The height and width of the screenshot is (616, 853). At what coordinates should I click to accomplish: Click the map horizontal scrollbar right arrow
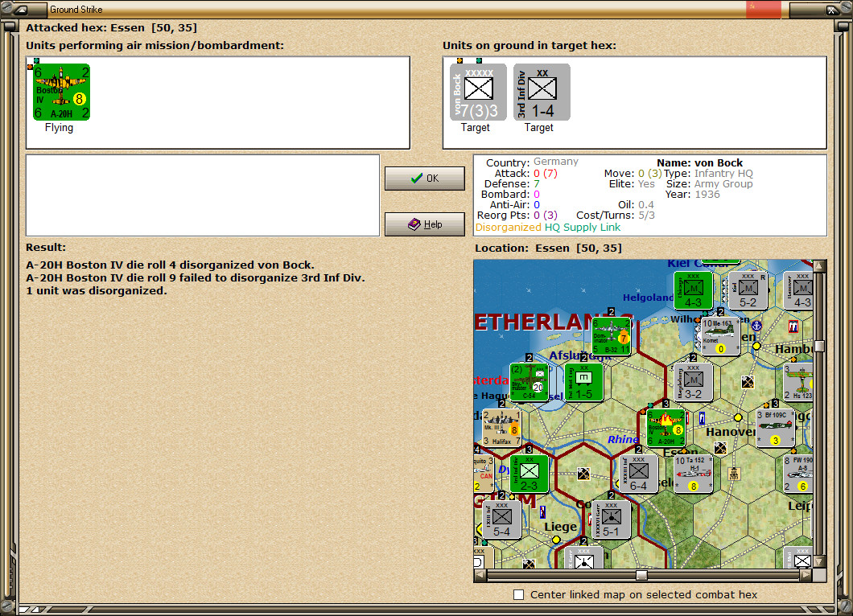[x=806, y=575]
